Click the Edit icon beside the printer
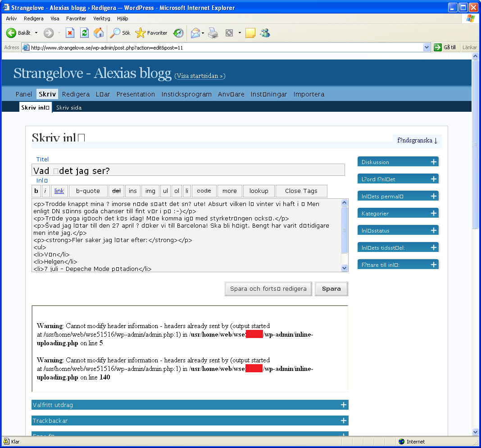 229,33
